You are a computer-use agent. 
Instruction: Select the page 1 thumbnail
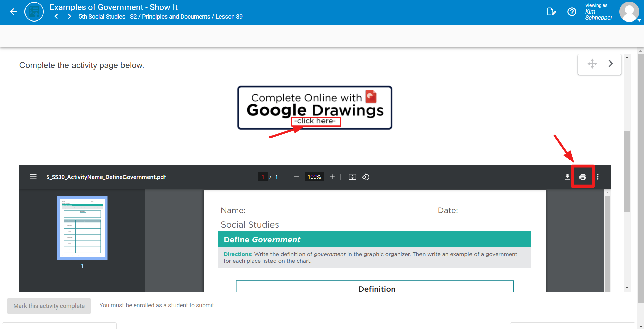pyautogui.click(x=83, y=228)
